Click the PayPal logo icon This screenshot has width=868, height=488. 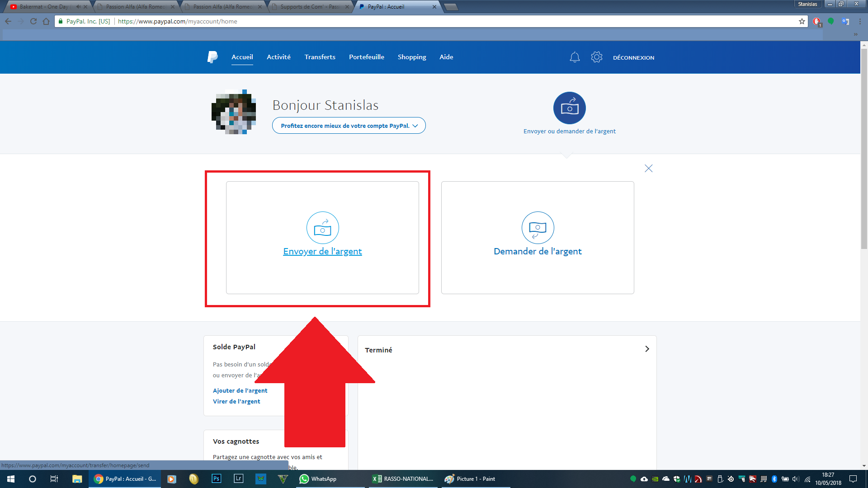tap(212, 57)
